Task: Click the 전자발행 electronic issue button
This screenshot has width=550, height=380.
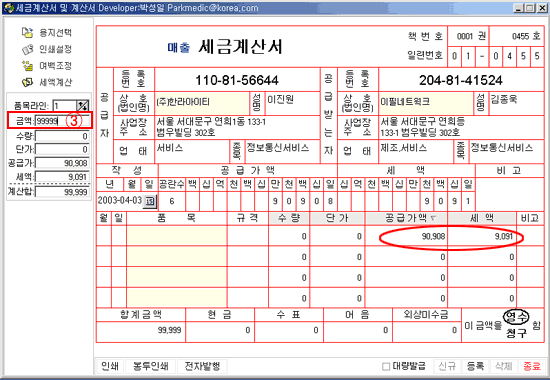Action: 202,366
